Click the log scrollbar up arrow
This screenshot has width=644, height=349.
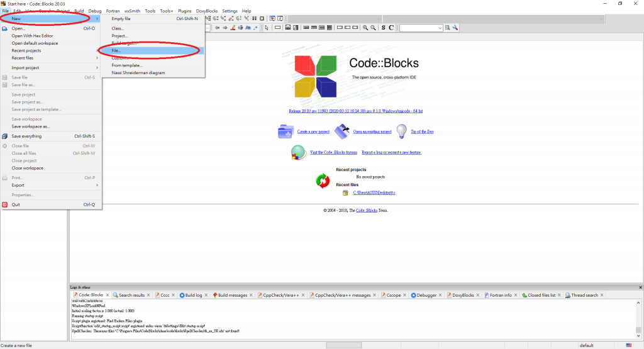pyautogui.click(x=638, y=302)
